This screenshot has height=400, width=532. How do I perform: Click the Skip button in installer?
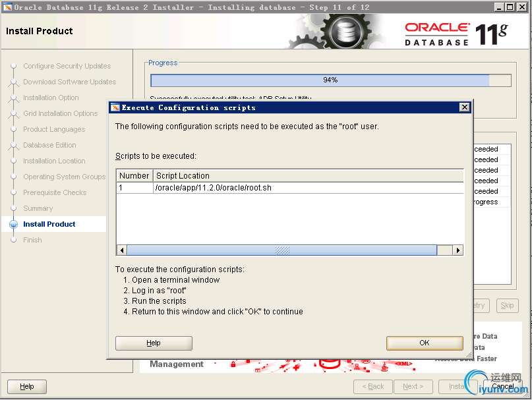click(507, 305)
